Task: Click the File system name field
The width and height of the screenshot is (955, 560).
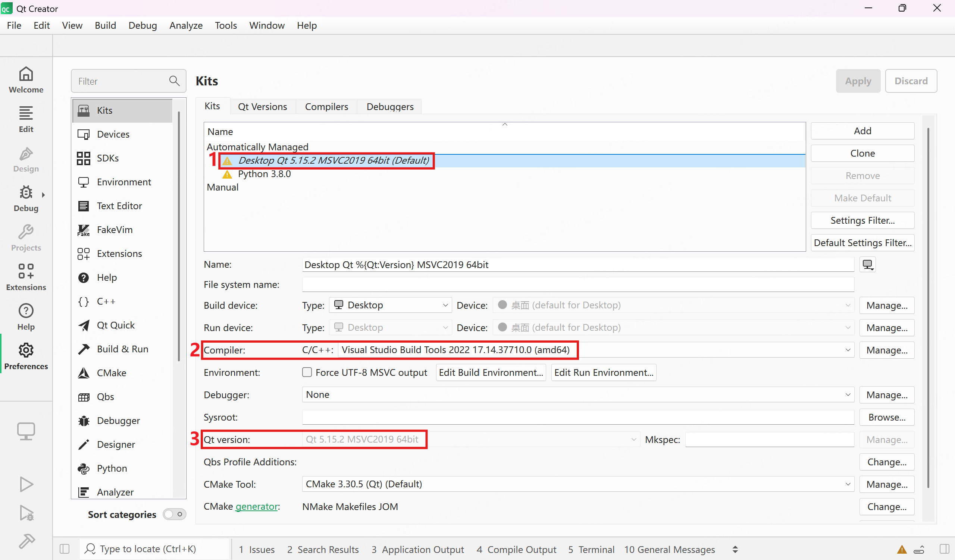Action: [578, 284]
